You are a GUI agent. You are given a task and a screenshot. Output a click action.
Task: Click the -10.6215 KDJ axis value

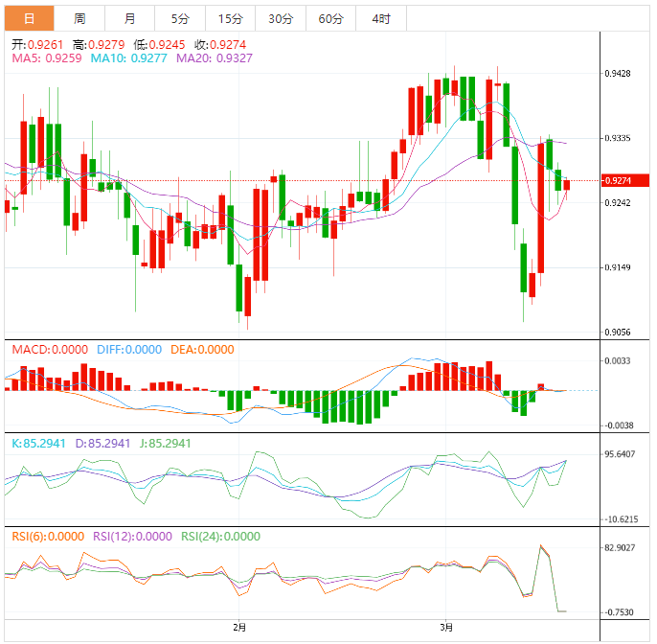(x=622, y=519)
